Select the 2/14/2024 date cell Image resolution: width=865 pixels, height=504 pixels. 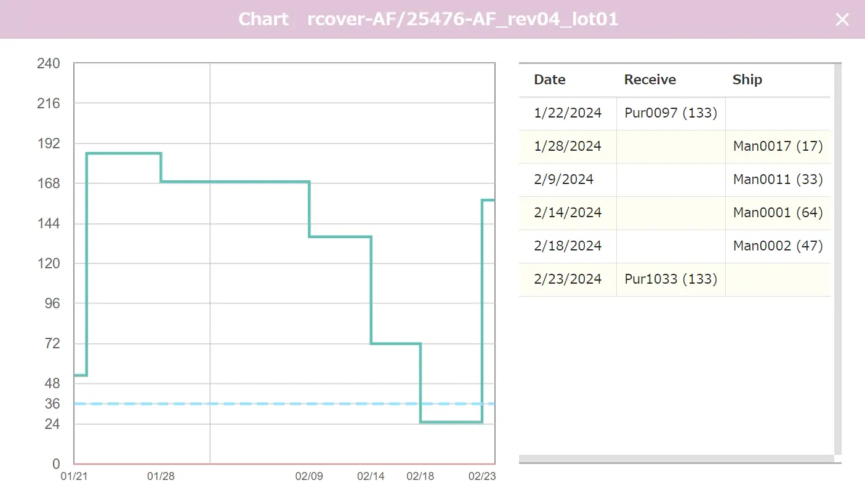(568, 213)
